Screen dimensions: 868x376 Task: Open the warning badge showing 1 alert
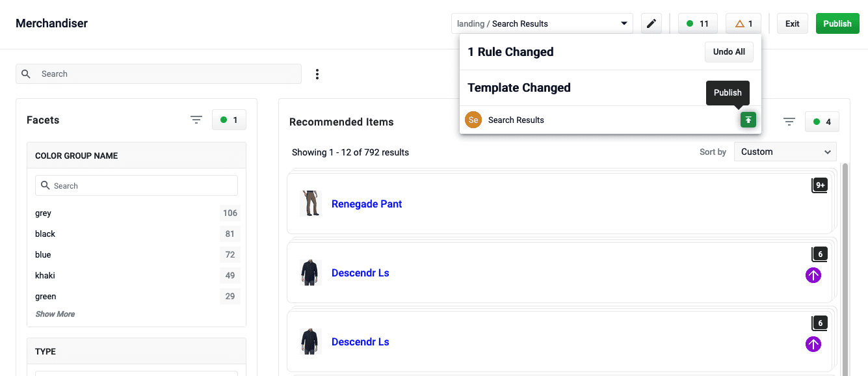click(x=743, y=23)
